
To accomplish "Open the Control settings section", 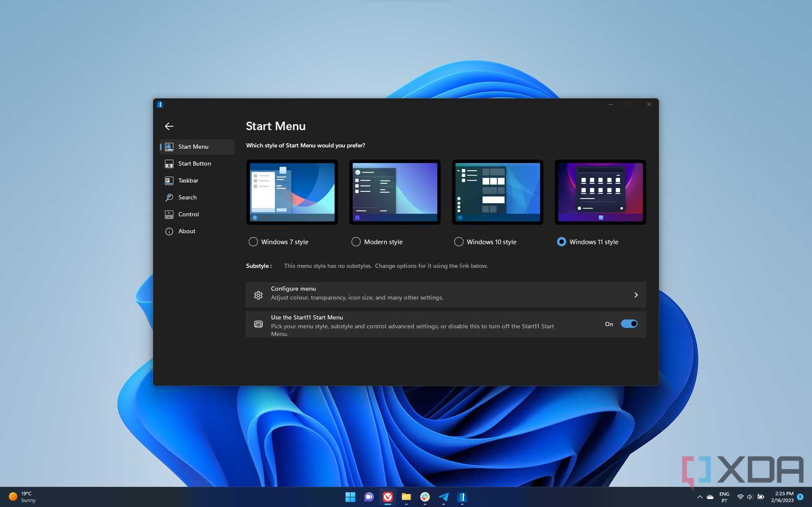I will pos(188,214).
